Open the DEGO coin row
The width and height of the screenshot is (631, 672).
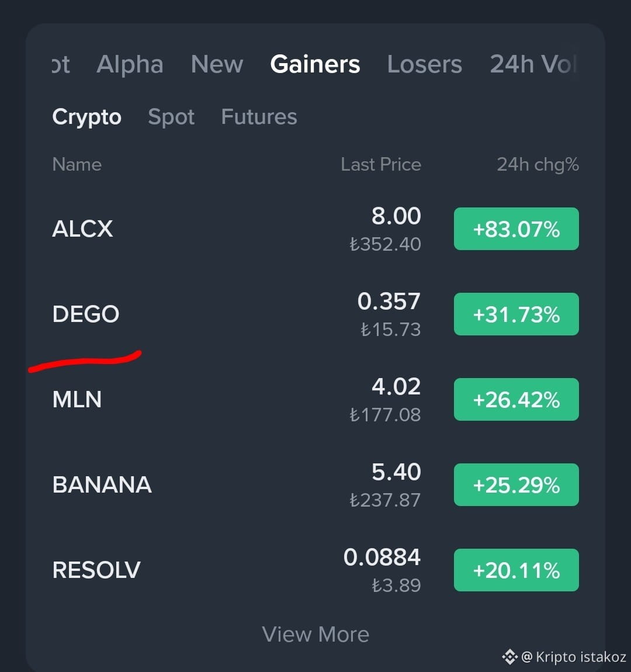click(315, 314)
